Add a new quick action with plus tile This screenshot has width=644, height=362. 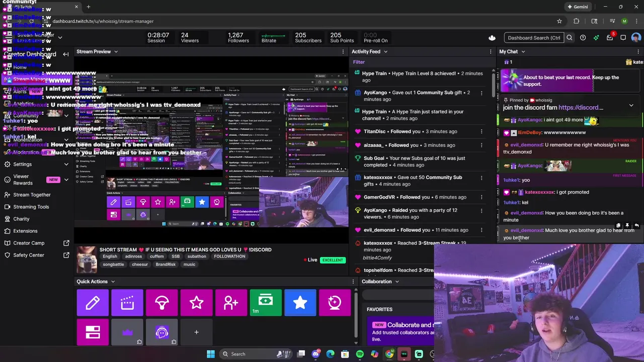point(197,332)
